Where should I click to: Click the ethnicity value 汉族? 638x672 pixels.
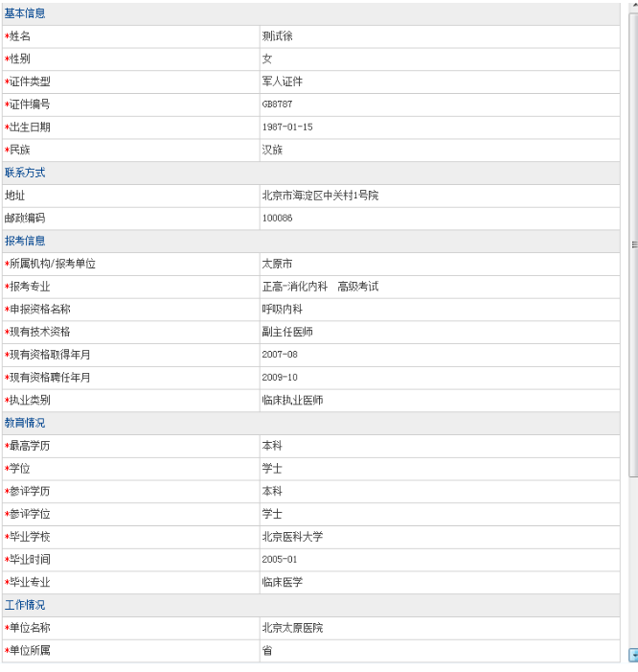pyautogui.click(x=272, y=150)
